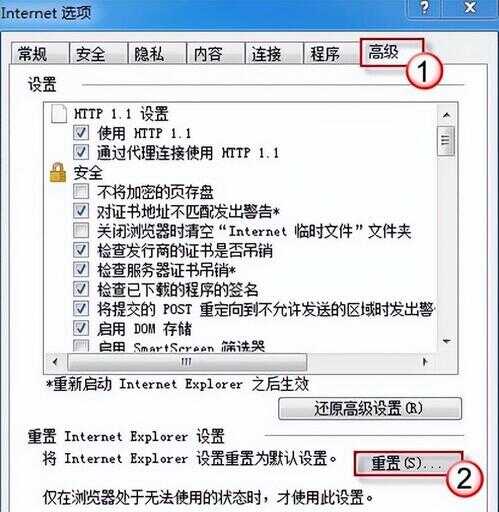Screen dimensions: 499x512
Task: Click the horizontal scrollbar thumb
Action: (x=187, y=362)
